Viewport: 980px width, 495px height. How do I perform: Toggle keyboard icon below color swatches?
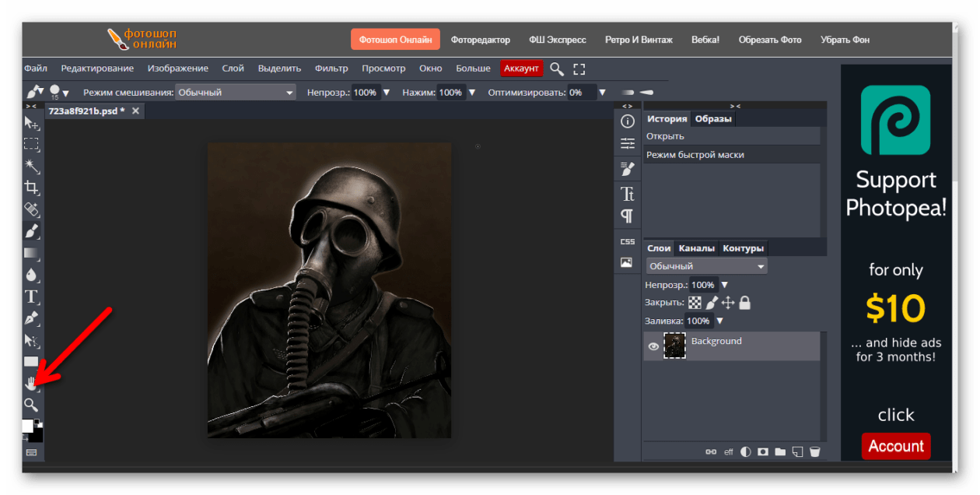point(31,451)
